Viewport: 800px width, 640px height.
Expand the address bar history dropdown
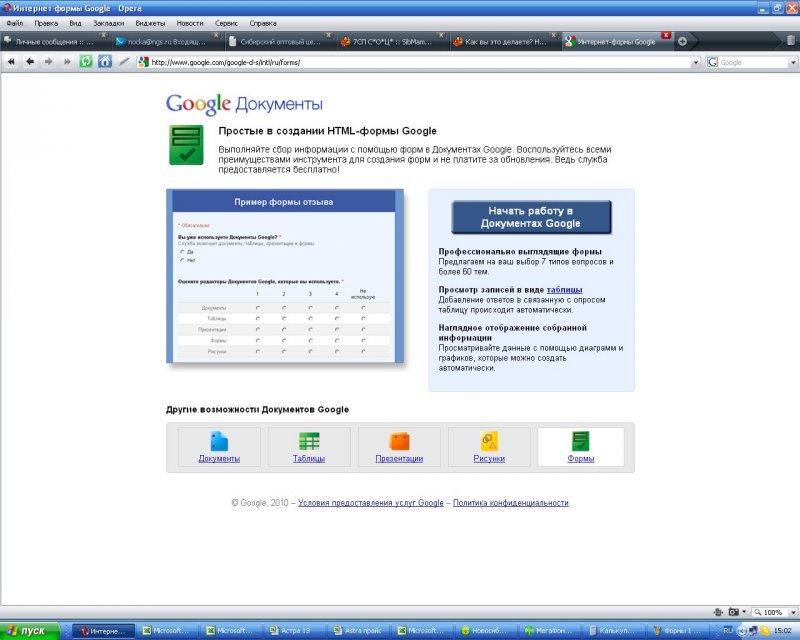(x=695, y=62)
